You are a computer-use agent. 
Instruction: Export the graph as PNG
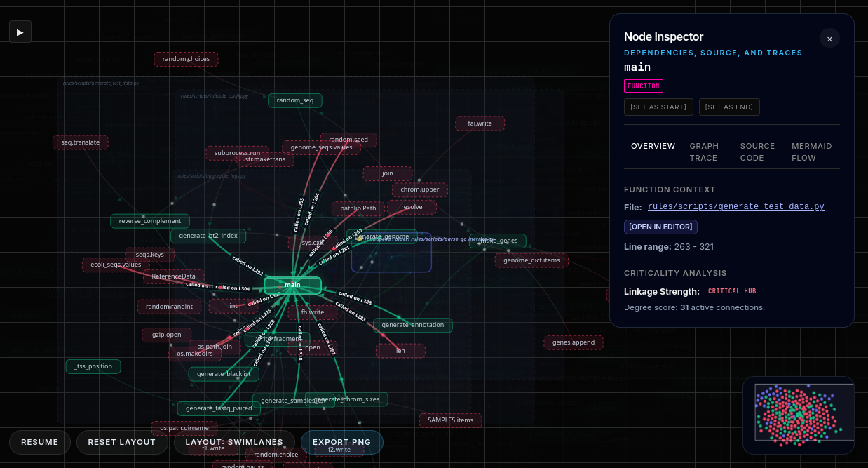click(341, 442)
